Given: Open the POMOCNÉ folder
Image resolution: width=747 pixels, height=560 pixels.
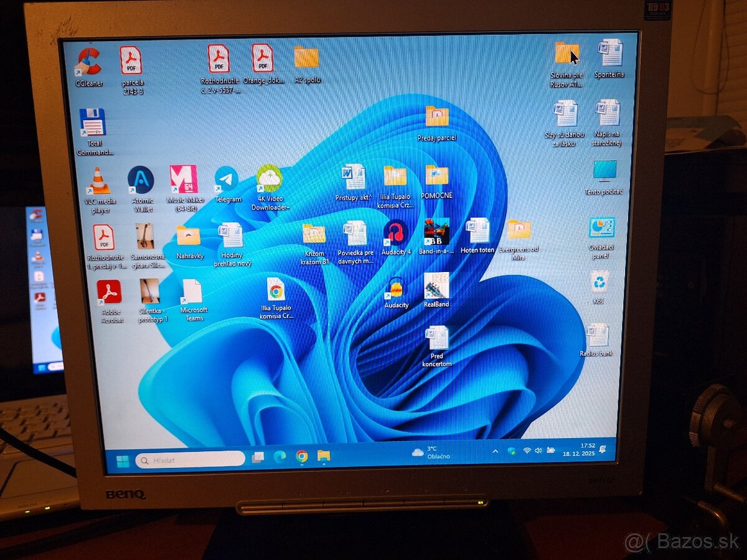Looking at the screenshot, I should (436, 176).
